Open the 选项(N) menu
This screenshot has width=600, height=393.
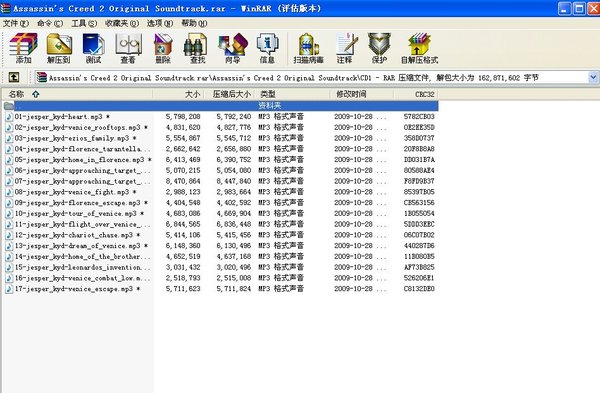160,23
